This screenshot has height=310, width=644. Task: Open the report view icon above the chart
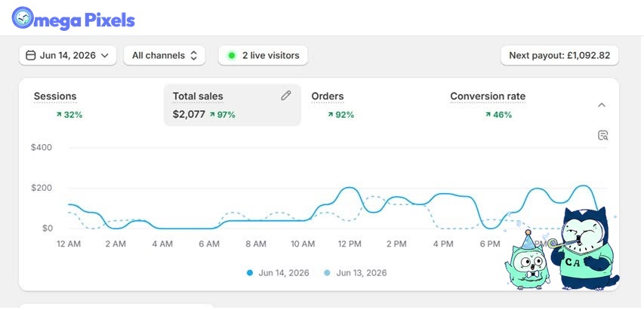pos(603,135)
